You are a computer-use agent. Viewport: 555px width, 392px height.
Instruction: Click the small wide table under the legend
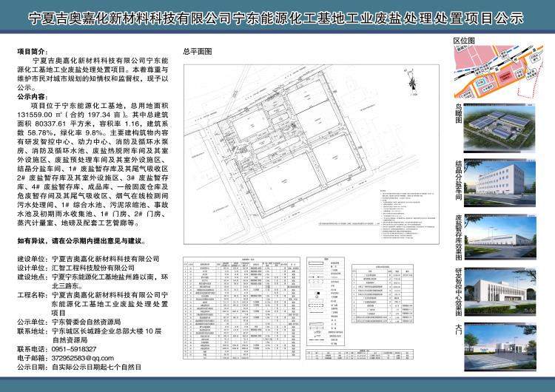tap(360, 354)
